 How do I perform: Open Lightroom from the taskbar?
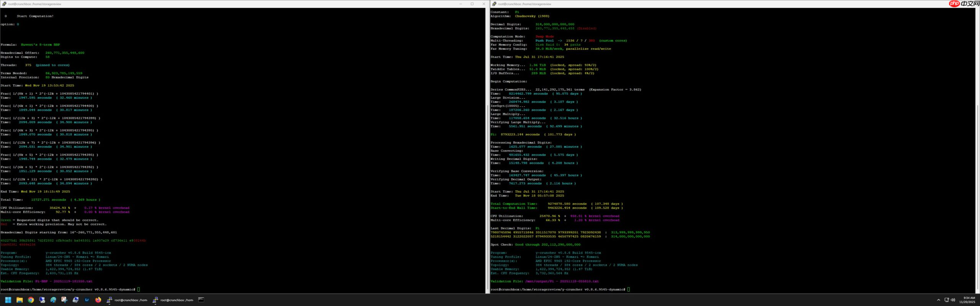tap(87, 300)
